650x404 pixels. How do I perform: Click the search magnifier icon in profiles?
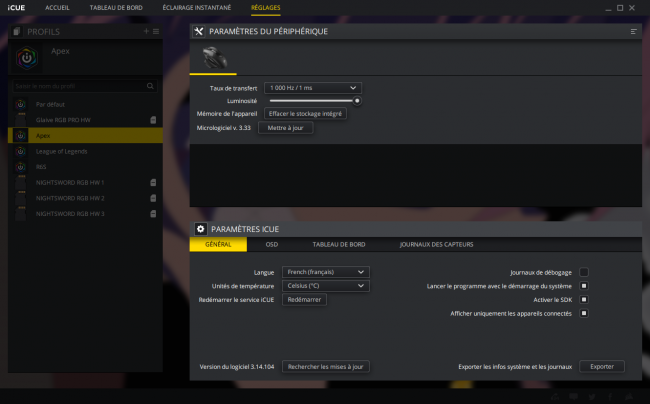150,86
